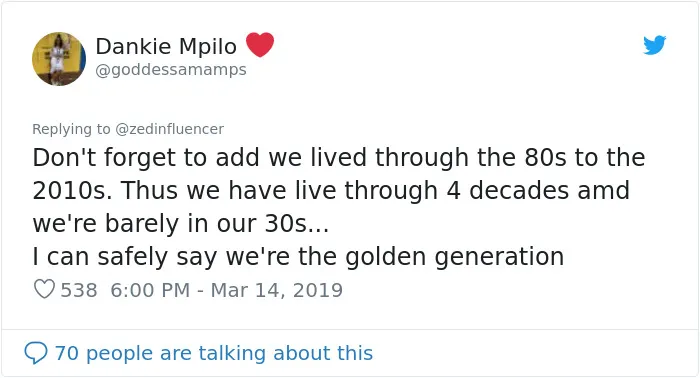The width and height of the screenshot is (700, 378).
Task: Click the 'Replying to' label text
Action: click(71, 129)
